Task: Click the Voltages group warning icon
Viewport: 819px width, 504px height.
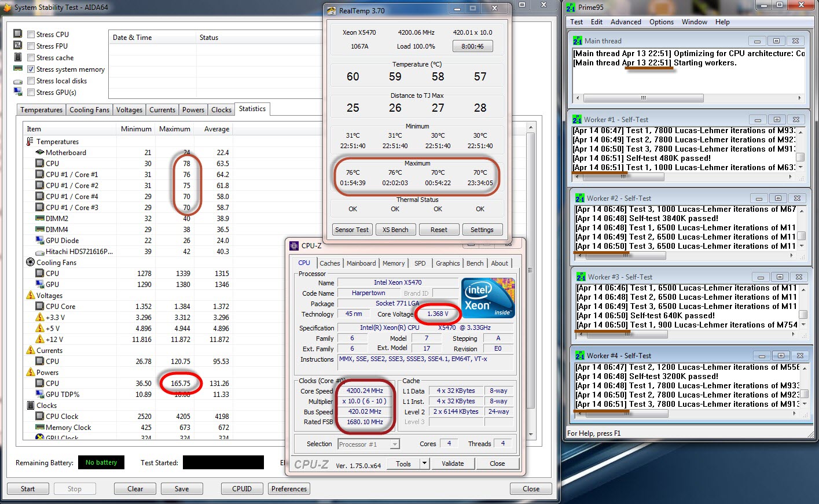Action: click(x=30, y=296)
